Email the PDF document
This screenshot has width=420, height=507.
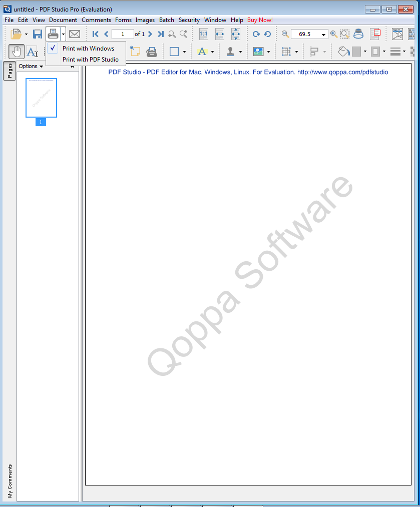pos(75,34)
